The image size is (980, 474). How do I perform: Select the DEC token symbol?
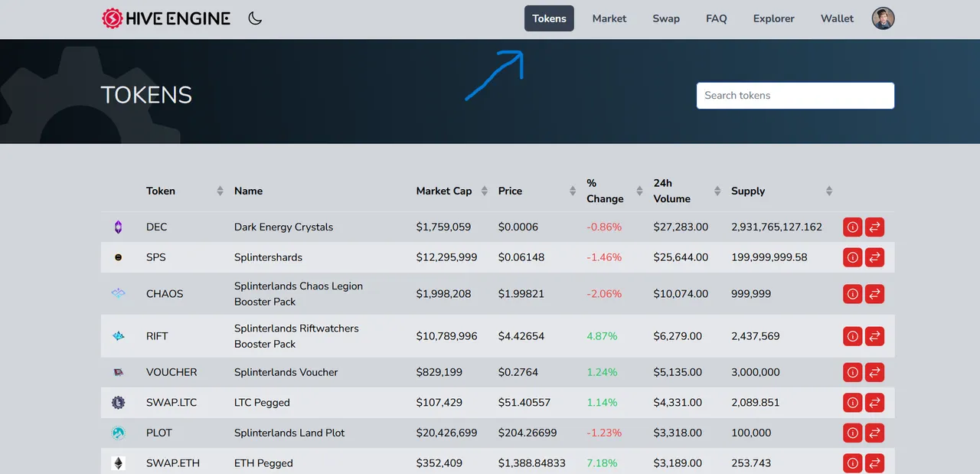pos(156,227)
